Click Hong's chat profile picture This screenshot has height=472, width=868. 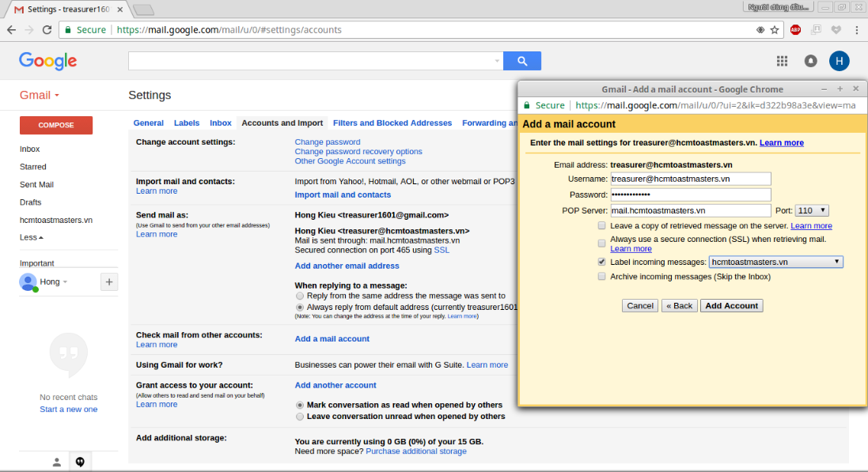click(x=28, y=282)
